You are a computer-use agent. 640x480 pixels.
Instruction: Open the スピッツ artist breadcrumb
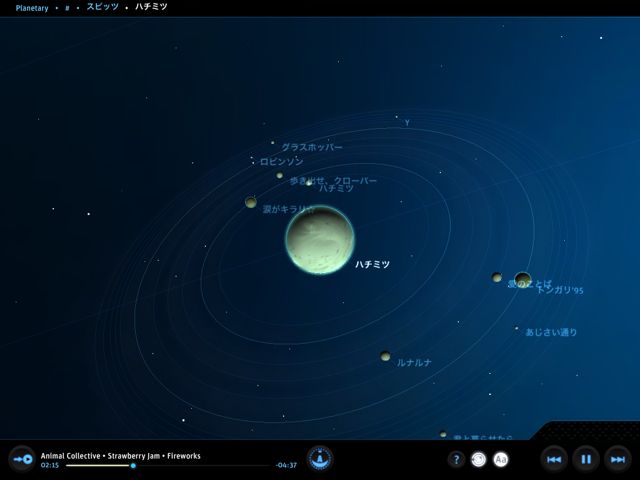pos(102,7)
